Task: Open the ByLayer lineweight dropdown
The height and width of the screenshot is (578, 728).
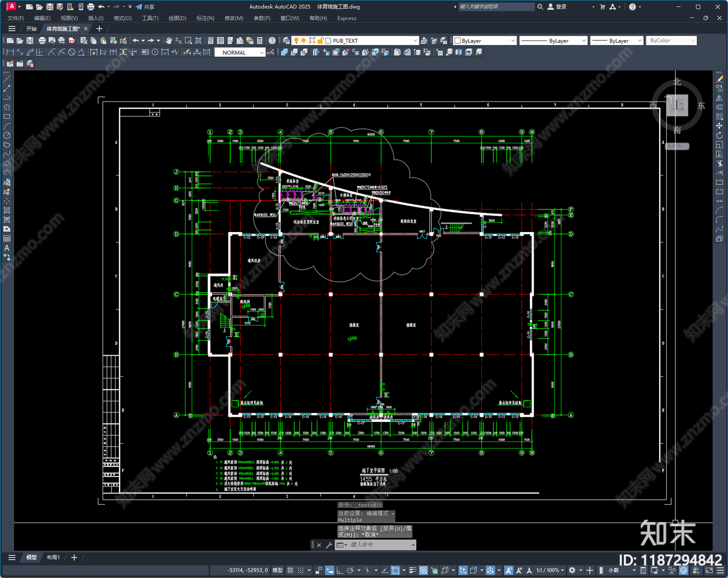Action: tap(617, 41)
